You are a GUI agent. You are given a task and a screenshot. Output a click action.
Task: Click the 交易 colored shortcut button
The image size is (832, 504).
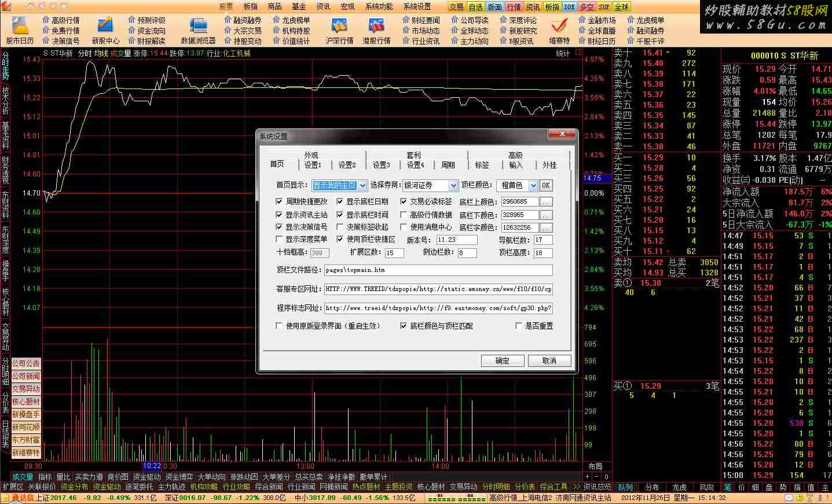click(456, 7)
